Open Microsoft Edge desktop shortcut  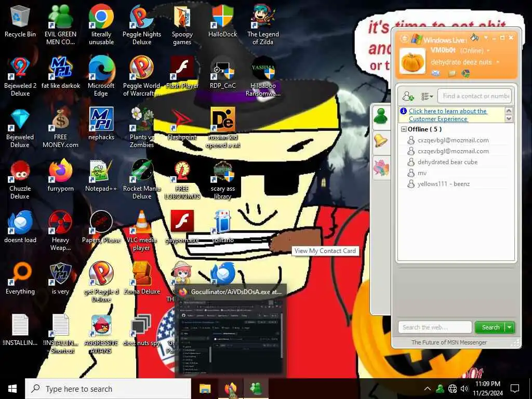pos(101,76)
